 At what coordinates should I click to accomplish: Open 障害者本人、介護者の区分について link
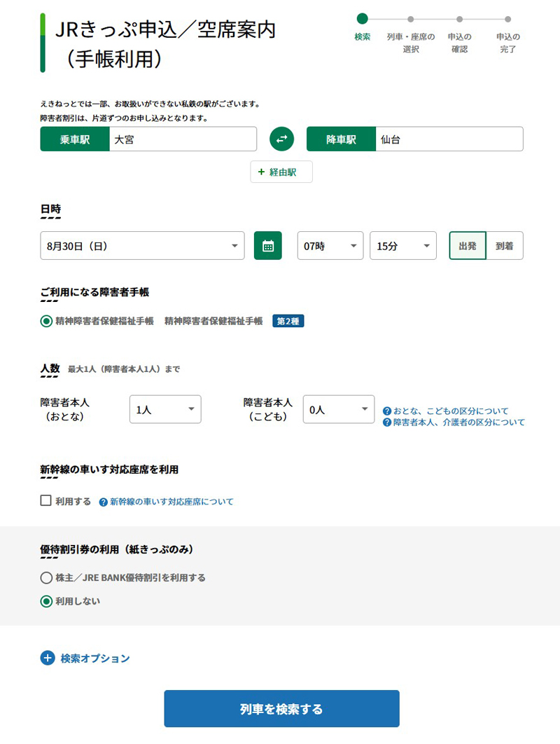point(459,422)
